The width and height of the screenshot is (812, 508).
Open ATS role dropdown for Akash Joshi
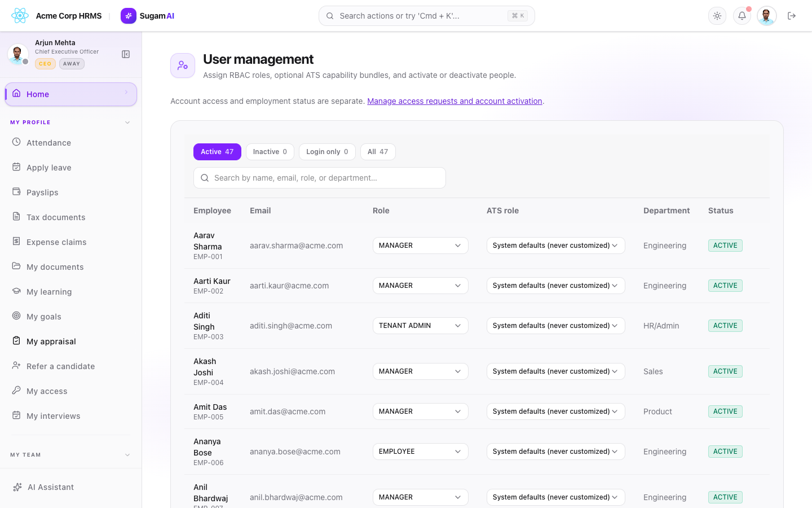click(x=556, y=371)
